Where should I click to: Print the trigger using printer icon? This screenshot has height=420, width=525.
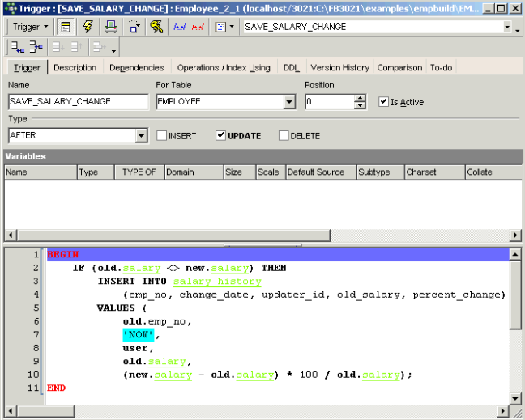(x=111, y=27)
